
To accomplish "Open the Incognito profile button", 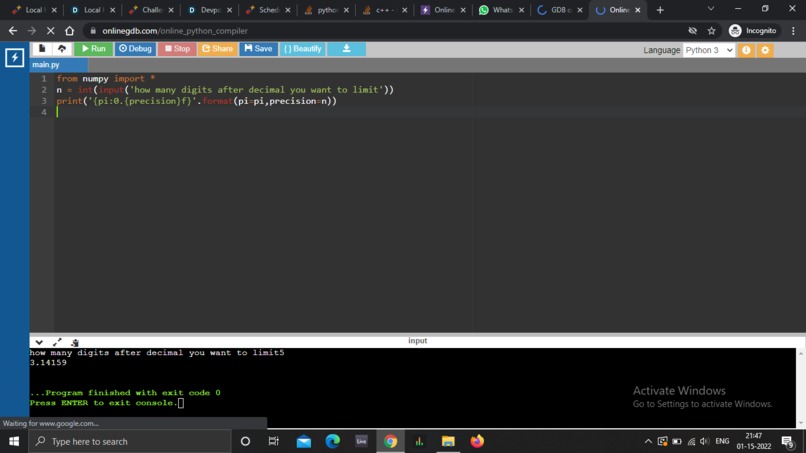I will click(x=753, y=31).
